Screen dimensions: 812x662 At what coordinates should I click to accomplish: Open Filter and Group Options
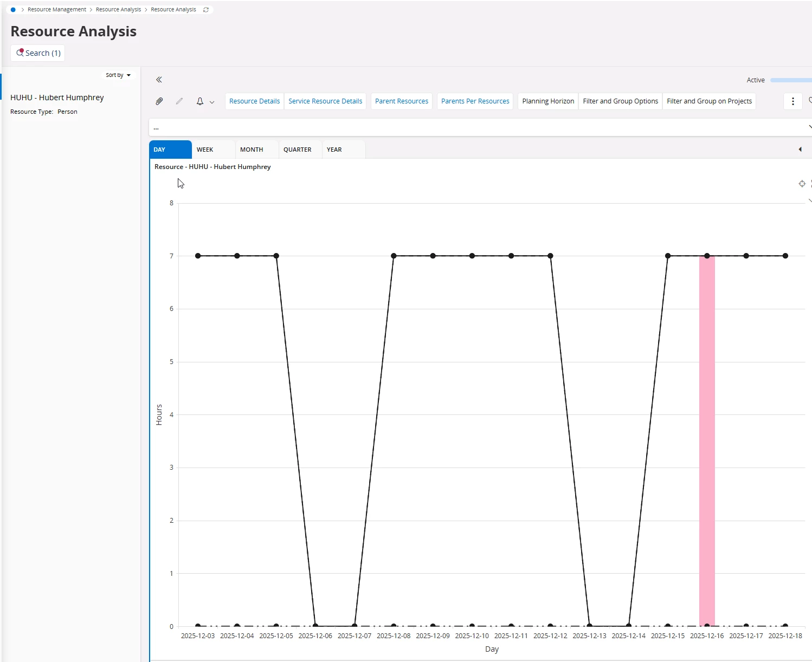(621, 101)
